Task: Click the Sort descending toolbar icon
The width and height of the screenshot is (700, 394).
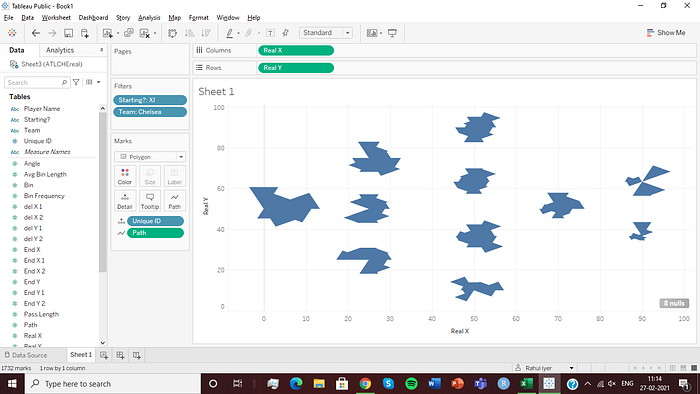Action: click(206, 33)
